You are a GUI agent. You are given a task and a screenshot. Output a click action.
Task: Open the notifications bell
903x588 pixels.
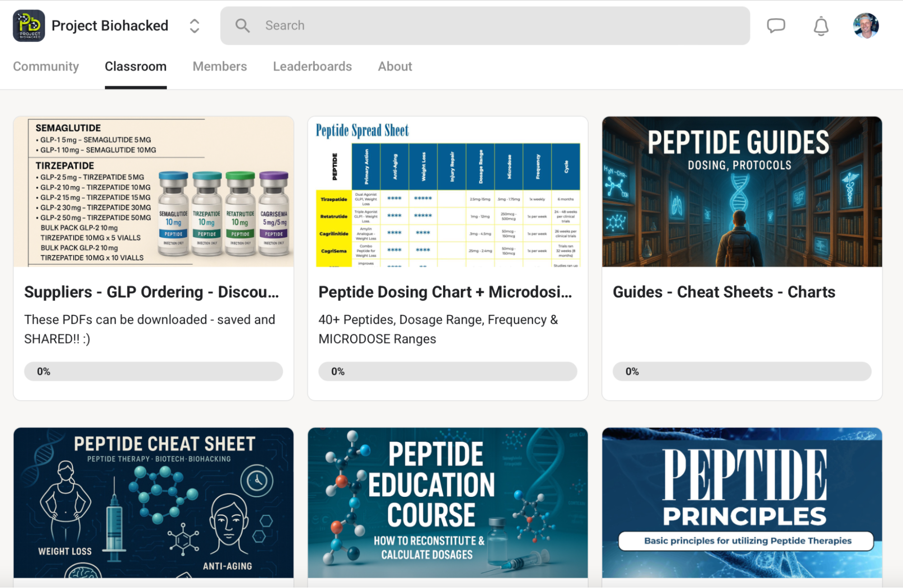821,26
